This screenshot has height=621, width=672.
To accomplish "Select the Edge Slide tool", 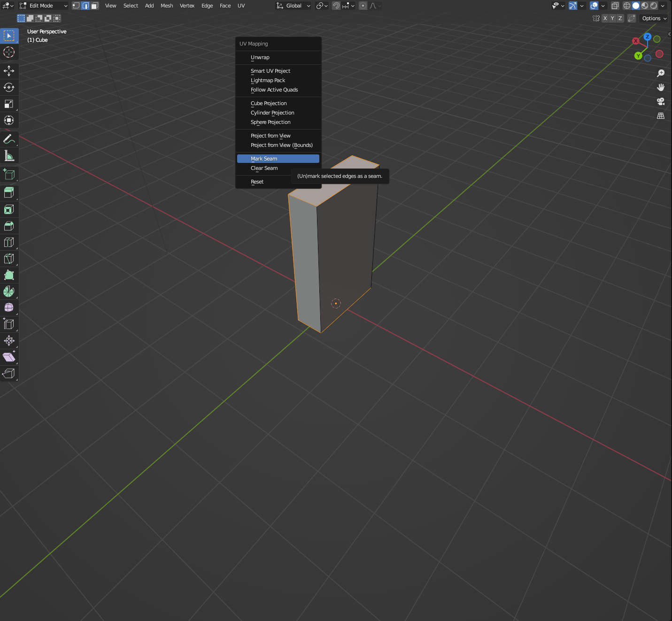I will pos(9,324).
